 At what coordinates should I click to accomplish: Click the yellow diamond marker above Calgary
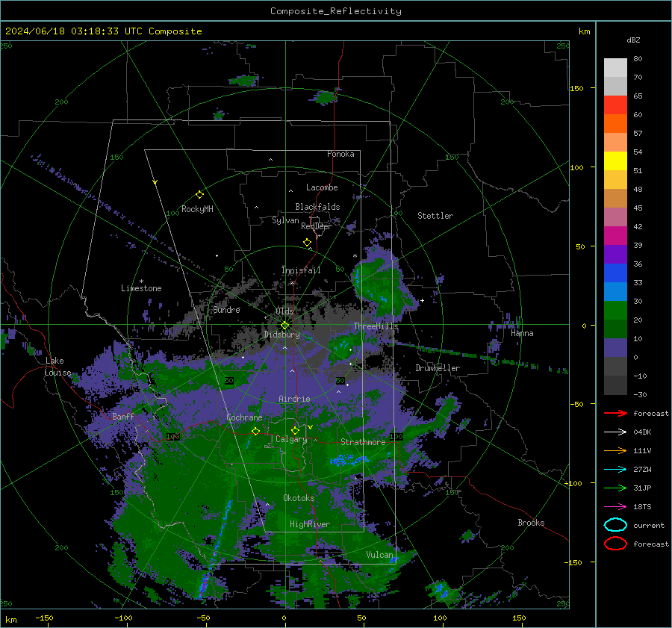pyautogui.click(x=295, y=430)
